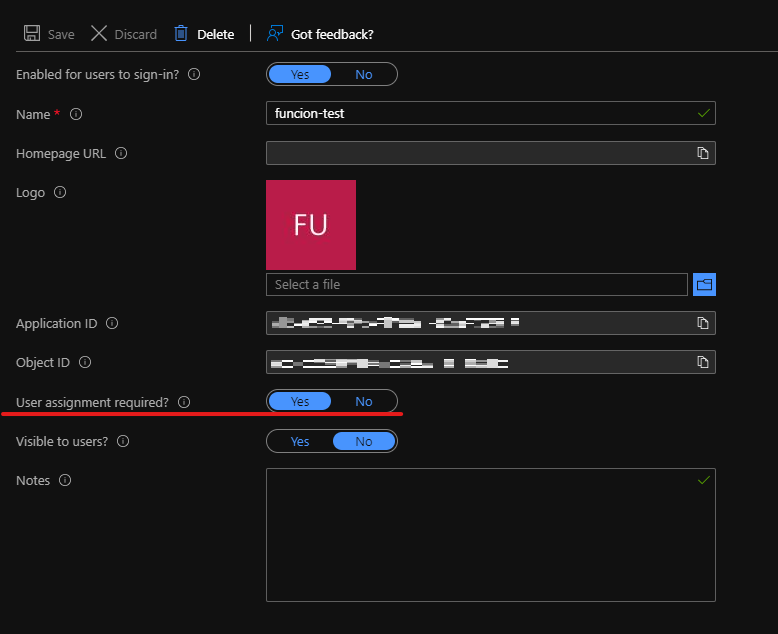
Task: Click the Logo label
Action: 30,192
